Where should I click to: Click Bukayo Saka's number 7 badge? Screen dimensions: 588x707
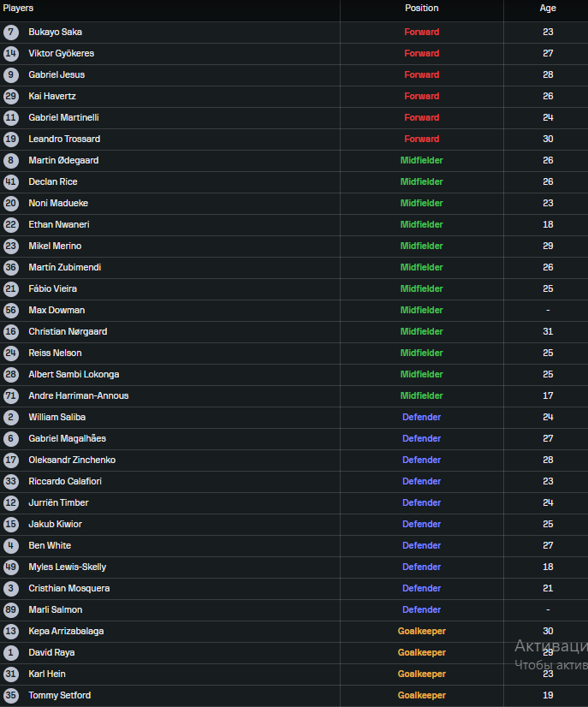tap(10, 32)
